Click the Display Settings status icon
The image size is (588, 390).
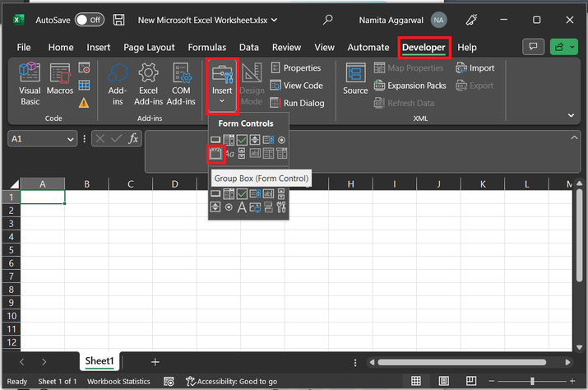click(169, 382)
